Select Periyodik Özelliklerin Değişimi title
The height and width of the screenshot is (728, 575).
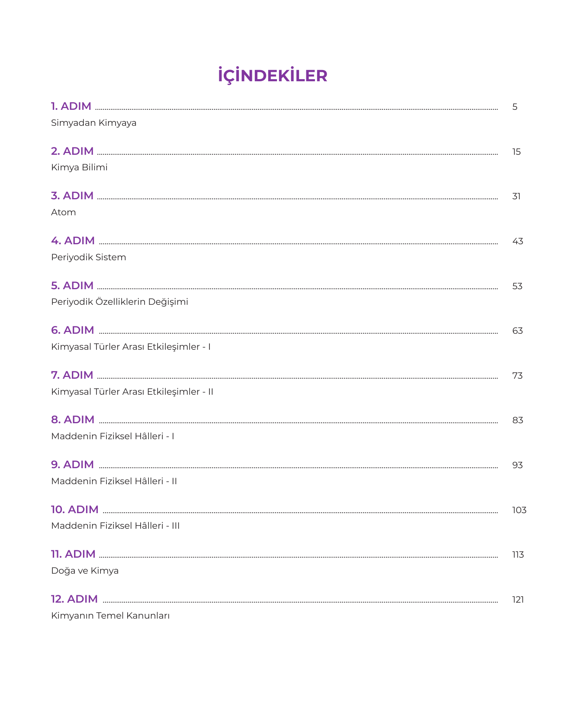point(119,302)
